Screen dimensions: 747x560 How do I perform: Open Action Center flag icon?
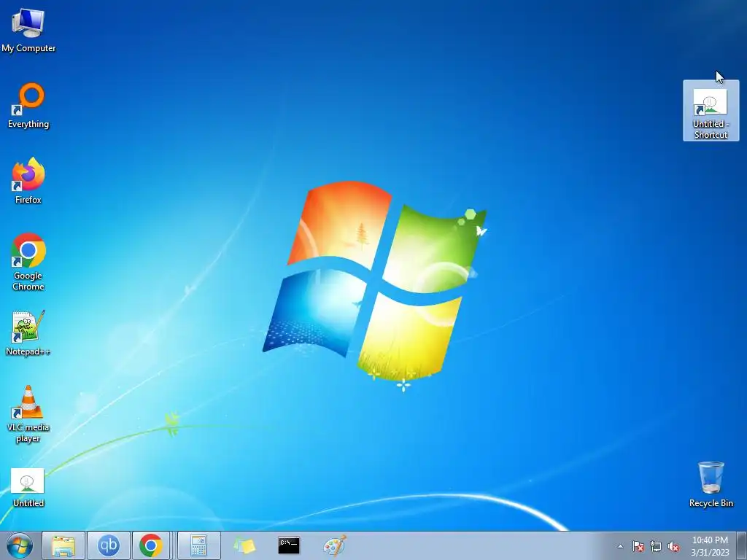(638, 546)
